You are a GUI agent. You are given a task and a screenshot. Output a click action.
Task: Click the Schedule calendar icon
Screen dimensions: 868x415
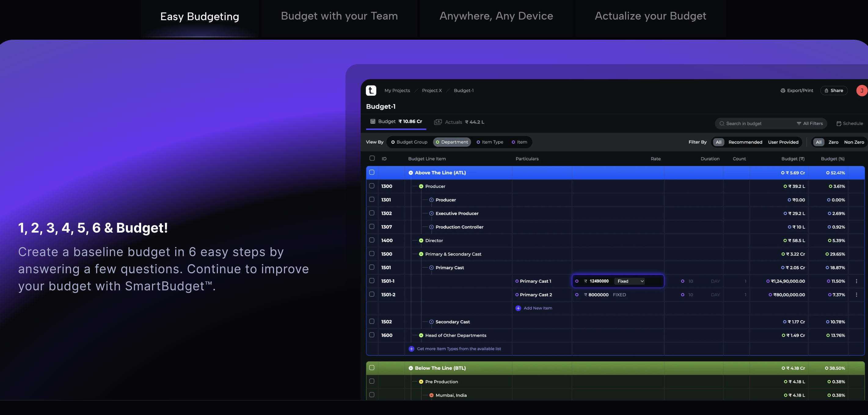coord(839,124)
